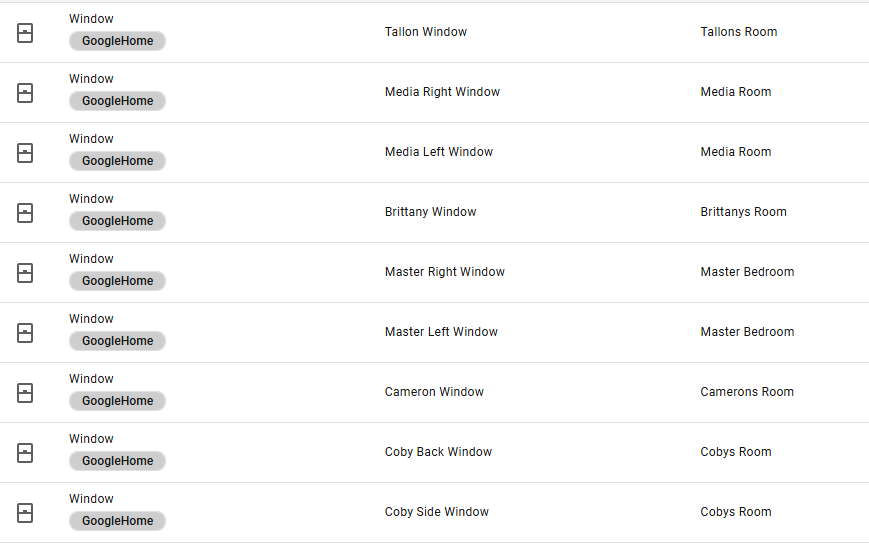Click the Camerons Room label
The width and height of the screenshot is (869, 543).
point(746,392)
